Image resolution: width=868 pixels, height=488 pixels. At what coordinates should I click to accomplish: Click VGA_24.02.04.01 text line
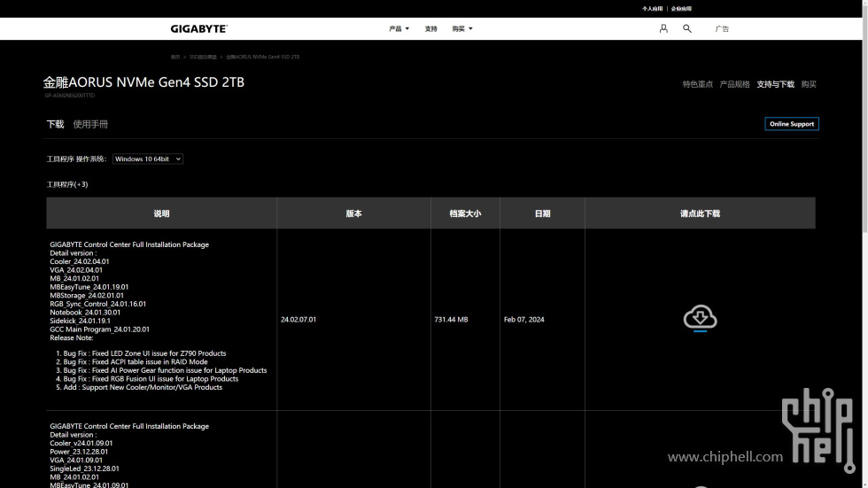click(x=76, y=270)
